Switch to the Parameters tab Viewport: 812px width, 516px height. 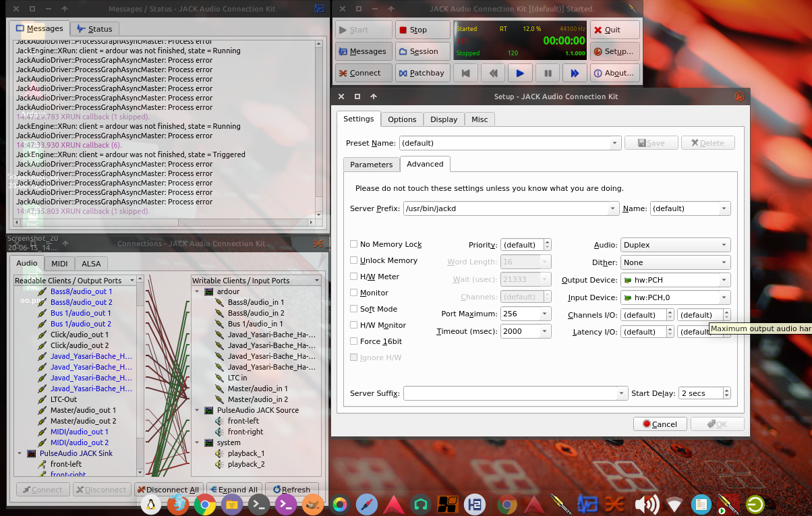coord(371,165)
